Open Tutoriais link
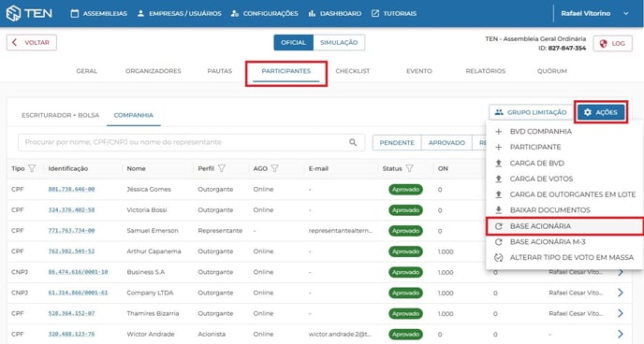 point(394,13)
